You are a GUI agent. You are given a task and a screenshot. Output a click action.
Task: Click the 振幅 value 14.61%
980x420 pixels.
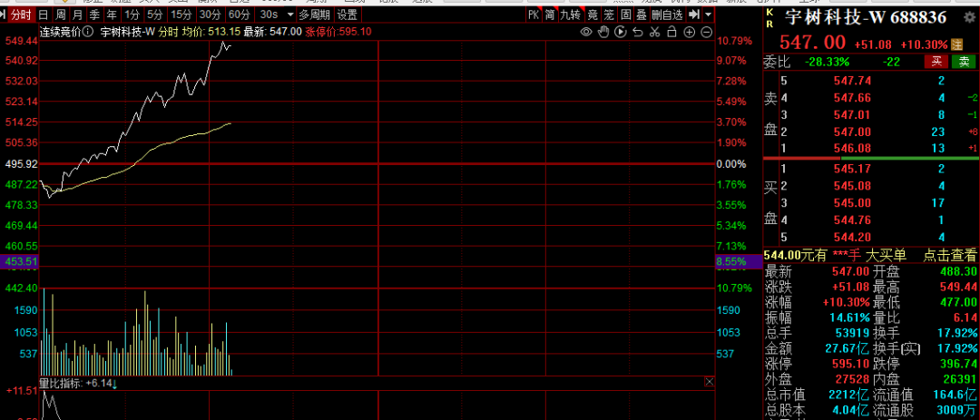849,317
